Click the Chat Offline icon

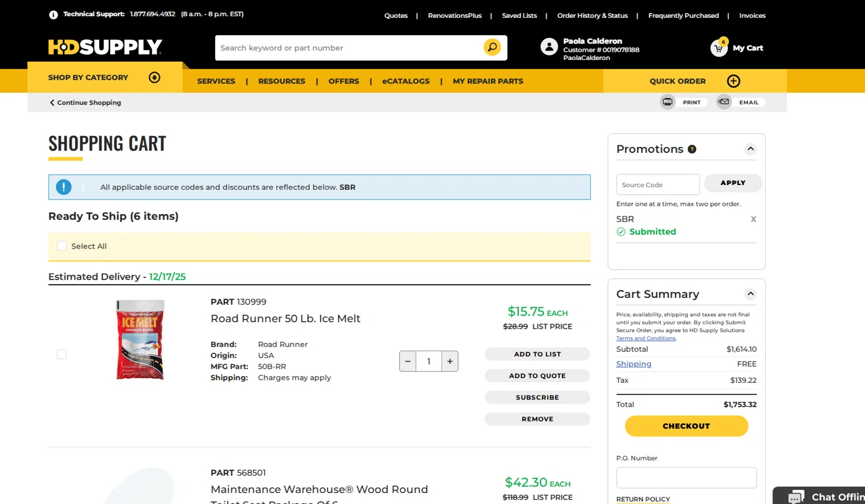[796, 497]
